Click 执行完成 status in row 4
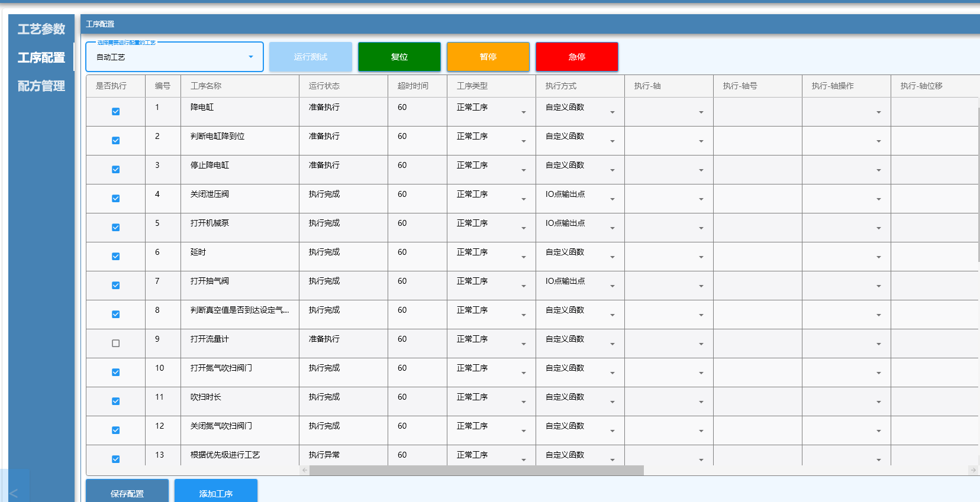The height and width of the screenshot is (502, 980). click(x=324, y=194)
